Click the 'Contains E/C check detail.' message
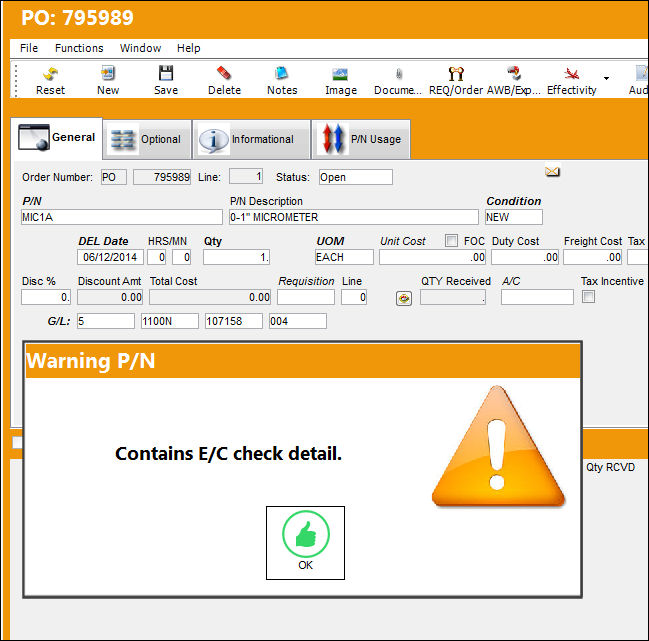 point(228,454)
